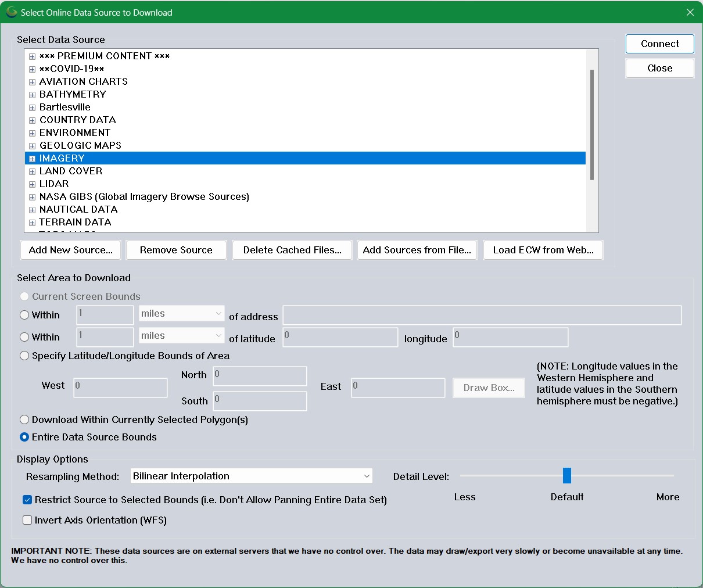The height and width of the screenshot is (588, 703).
Task: Click the Close button
Action: [x=660, y=68]
